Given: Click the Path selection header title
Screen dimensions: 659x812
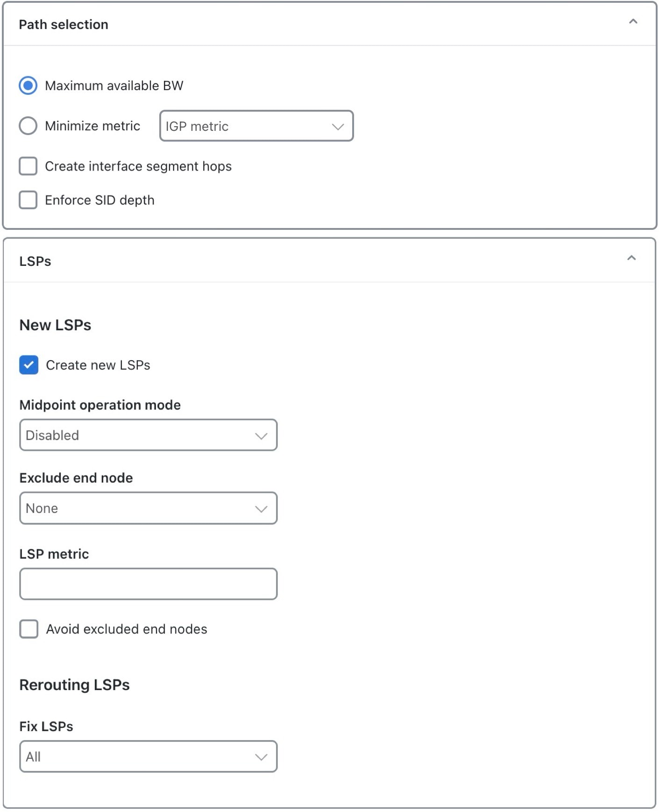Looking at the screenshot, I should click(x=64, y=24).
